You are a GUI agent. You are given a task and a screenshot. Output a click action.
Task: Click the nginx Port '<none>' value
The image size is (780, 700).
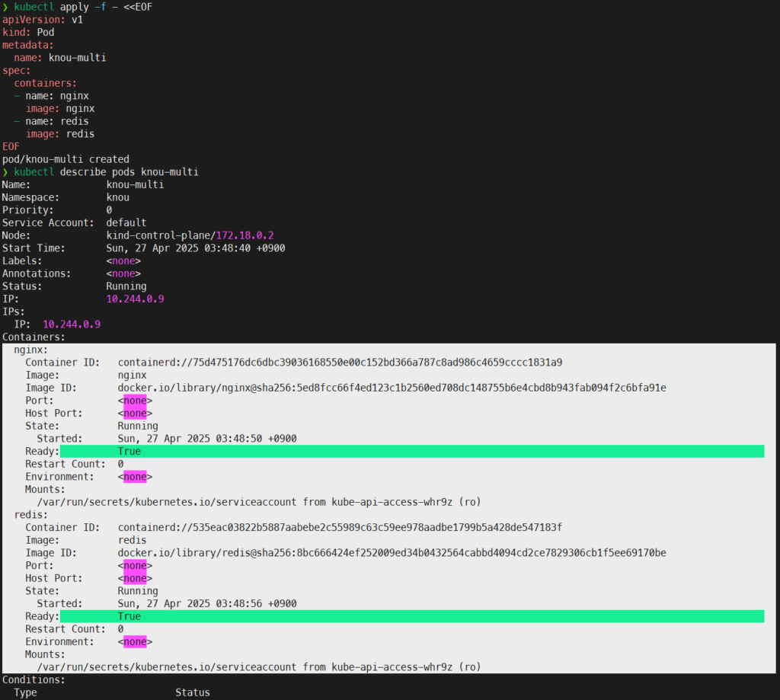135,401
